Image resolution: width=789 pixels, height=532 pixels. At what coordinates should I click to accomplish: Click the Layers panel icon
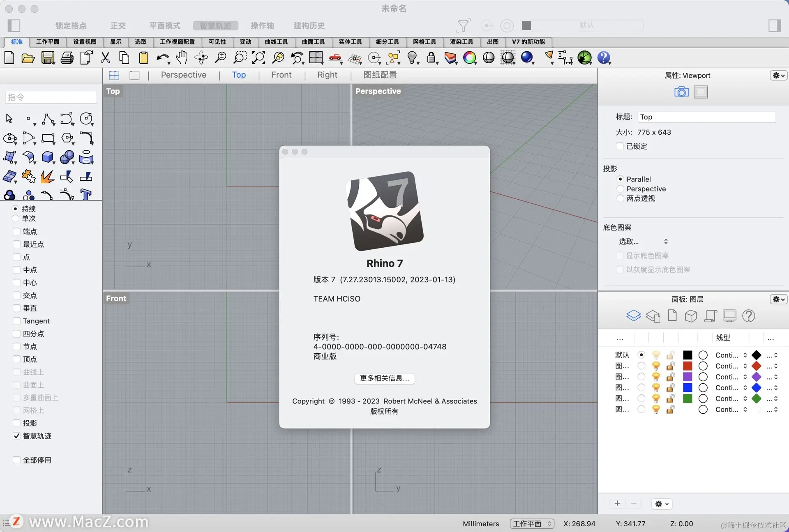coord(633,316)
